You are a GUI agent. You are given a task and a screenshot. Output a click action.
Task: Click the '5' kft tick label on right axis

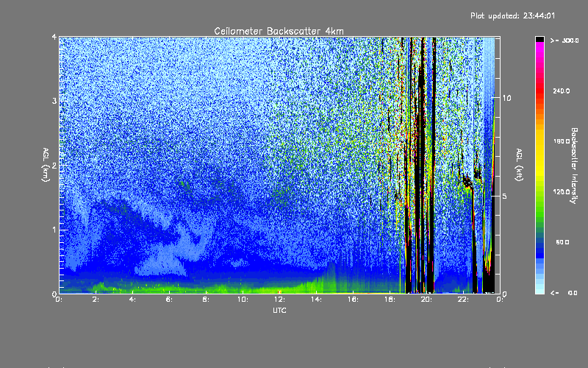[x=505, y=196]
